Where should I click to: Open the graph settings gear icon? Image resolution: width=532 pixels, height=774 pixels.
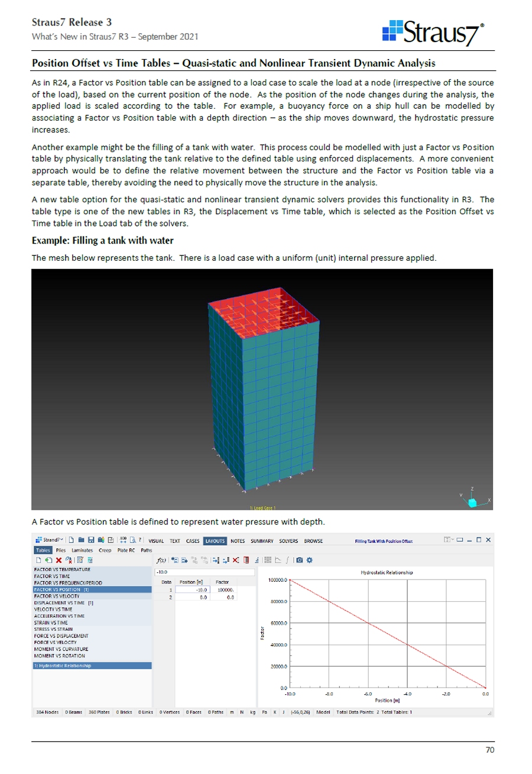tap(309, 559)
